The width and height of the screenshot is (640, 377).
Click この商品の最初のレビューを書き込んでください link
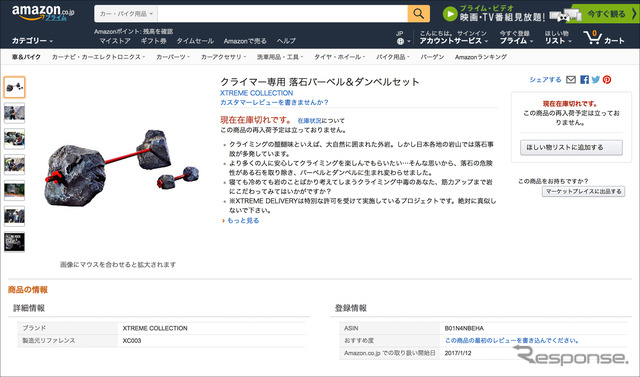pos(512,340)
